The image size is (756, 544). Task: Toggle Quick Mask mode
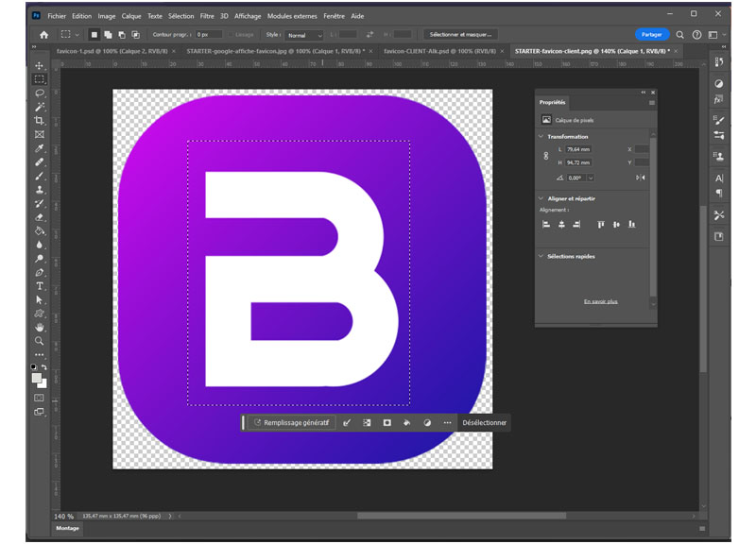click(39, 398)
